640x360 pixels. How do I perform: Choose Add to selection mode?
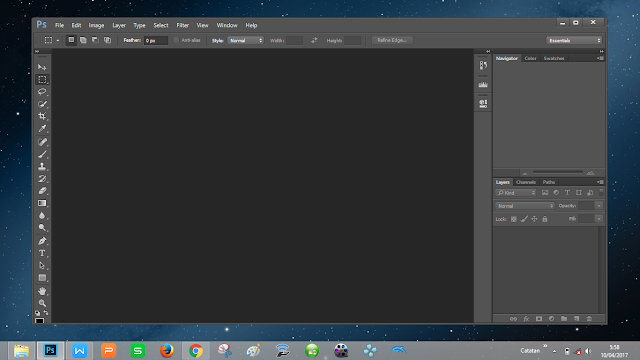pos(83,40)
